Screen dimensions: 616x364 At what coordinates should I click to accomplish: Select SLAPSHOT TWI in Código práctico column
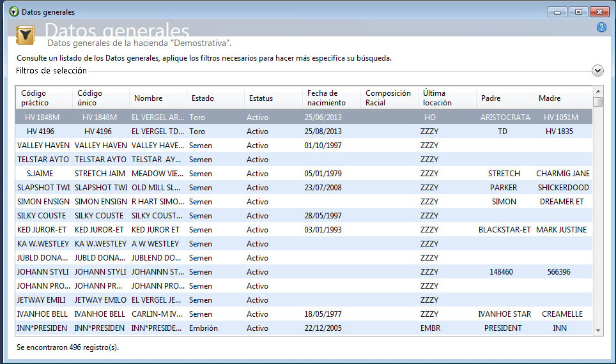(x=43, y=188)
